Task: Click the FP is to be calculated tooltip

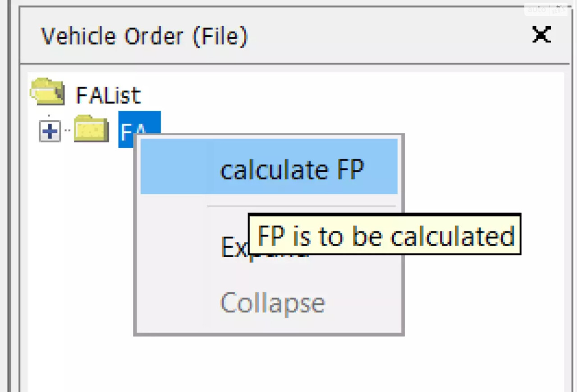Action: [385, 234]
